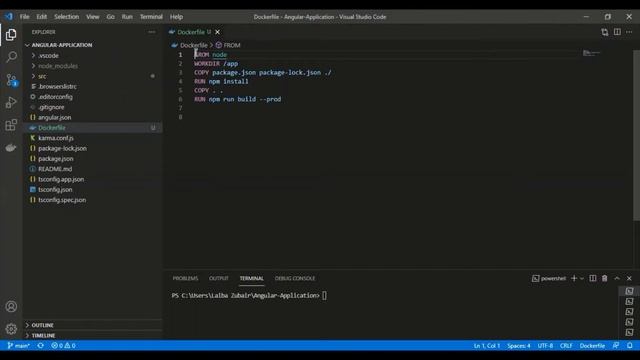Expand the TIMELINE section

click(x=43, y=336)
